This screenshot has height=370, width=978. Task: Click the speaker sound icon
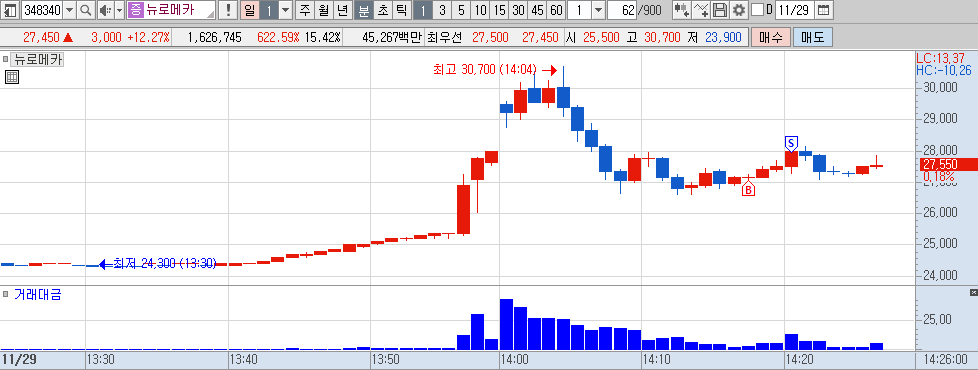click(105, 10)
